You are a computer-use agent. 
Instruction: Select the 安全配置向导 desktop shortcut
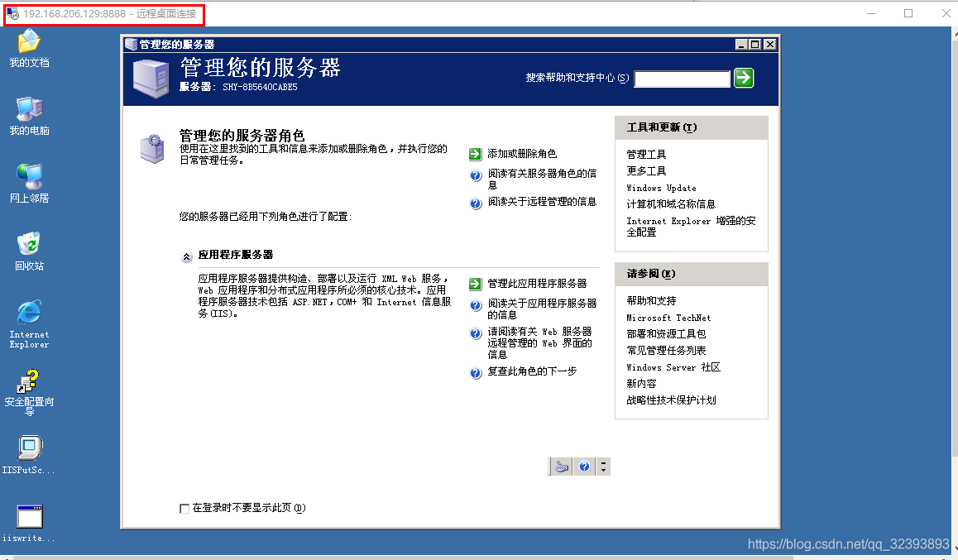click(29, 392)
